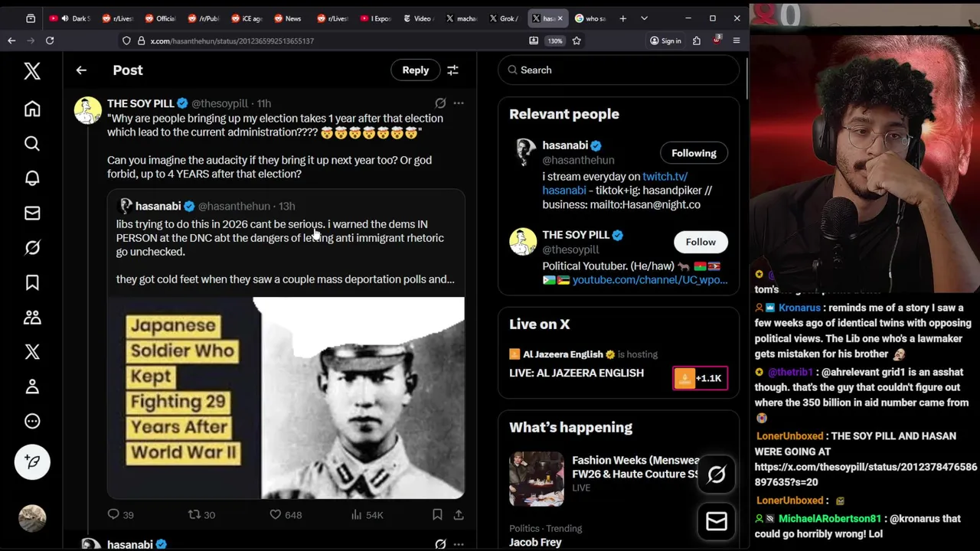Click reply count 39 on post
This screenshot has width=980, height=551.
click(120, 515)
